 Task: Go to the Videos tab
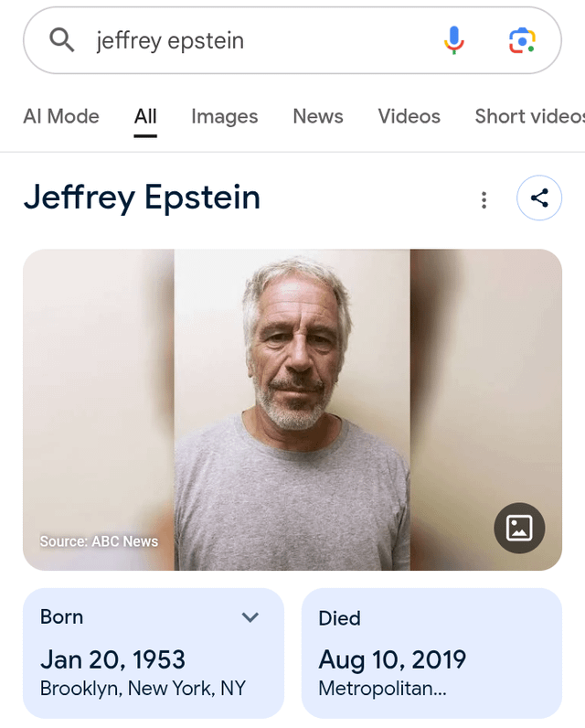click(x=409, y=116)
